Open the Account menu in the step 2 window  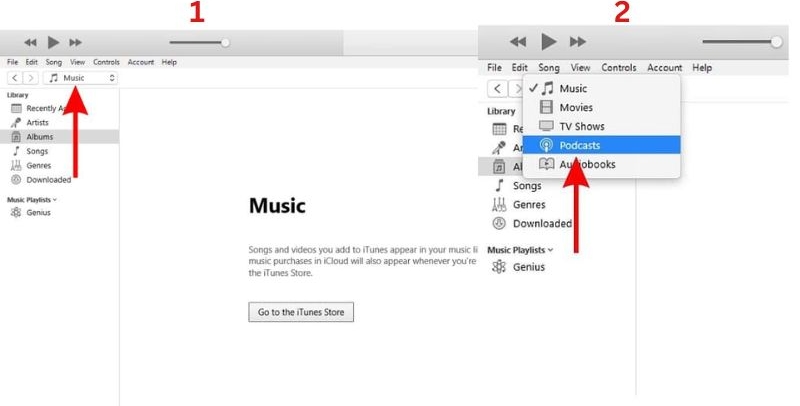tap(664, 68)
